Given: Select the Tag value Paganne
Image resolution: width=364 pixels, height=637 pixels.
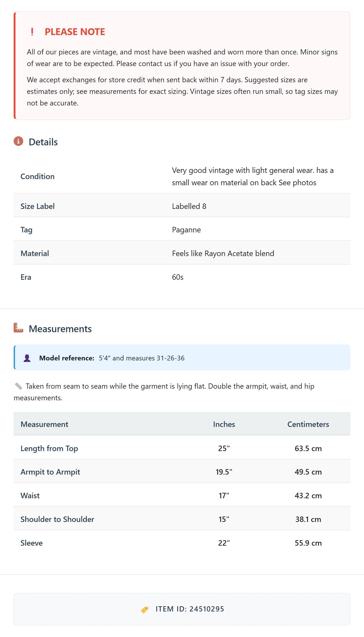Looking at the screenshot, I should [x=186, y=230].
